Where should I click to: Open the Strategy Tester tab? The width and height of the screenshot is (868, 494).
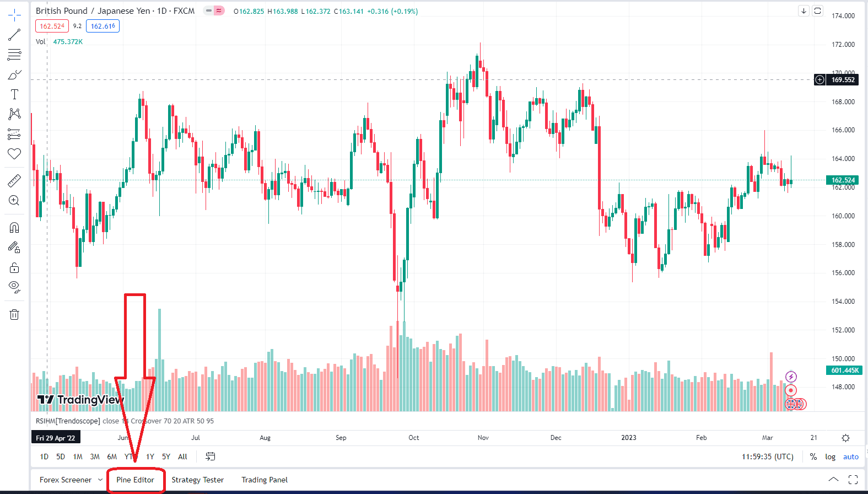pos(197,480)
